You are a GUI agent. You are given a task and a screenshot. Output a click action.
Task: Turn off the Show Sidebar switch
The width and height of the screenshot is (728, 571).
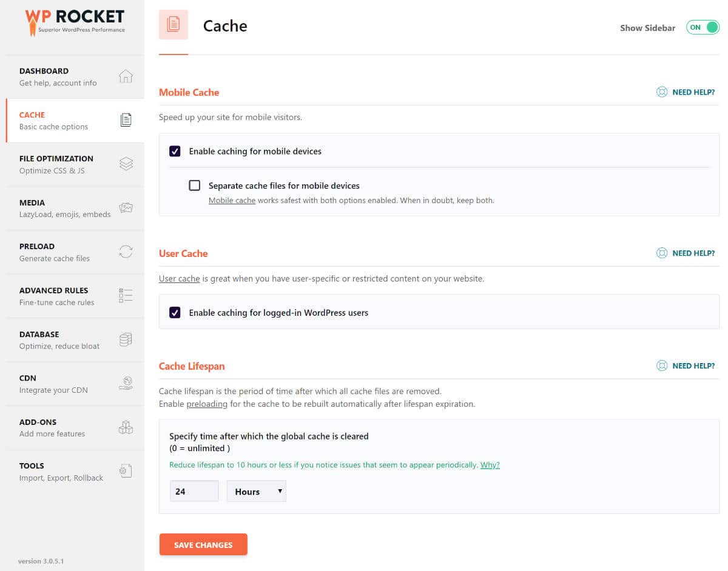(702, 27)
